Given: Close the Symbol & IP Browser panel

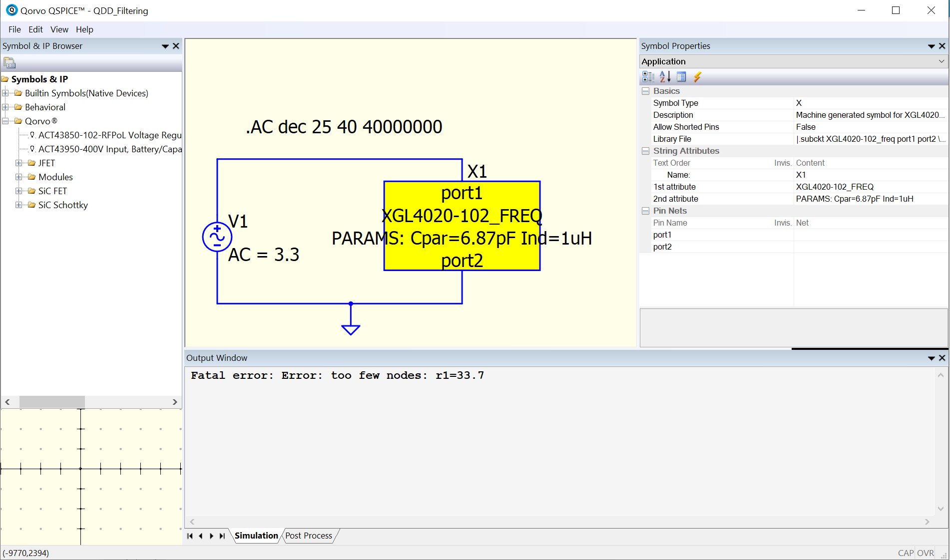Looking at the screenshot, I should [176, 46].
